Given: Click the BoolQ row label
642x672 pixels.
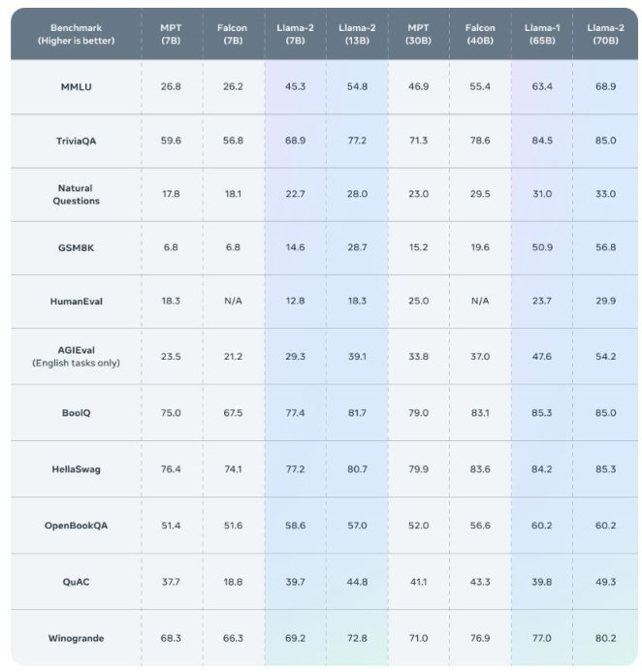Looking at the screenshot, I should 76,412.
